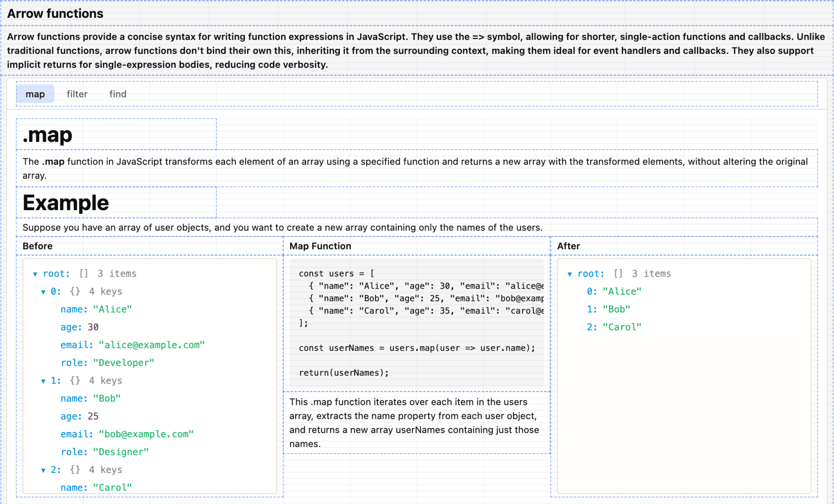Click the Carol object line in the code

pyautogui.click(x=426, y=311)
